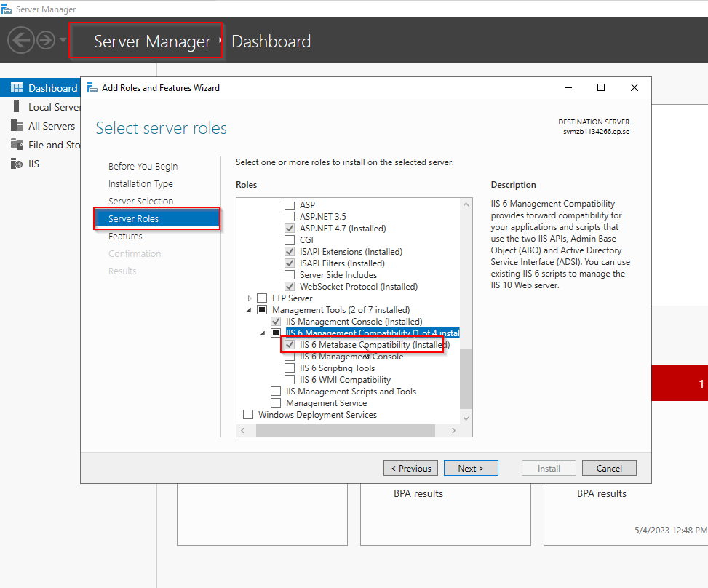Screen dimensions: 708x588
Task: Click the forward navigation arrow in Server Manager
Action: coord(46,41)
